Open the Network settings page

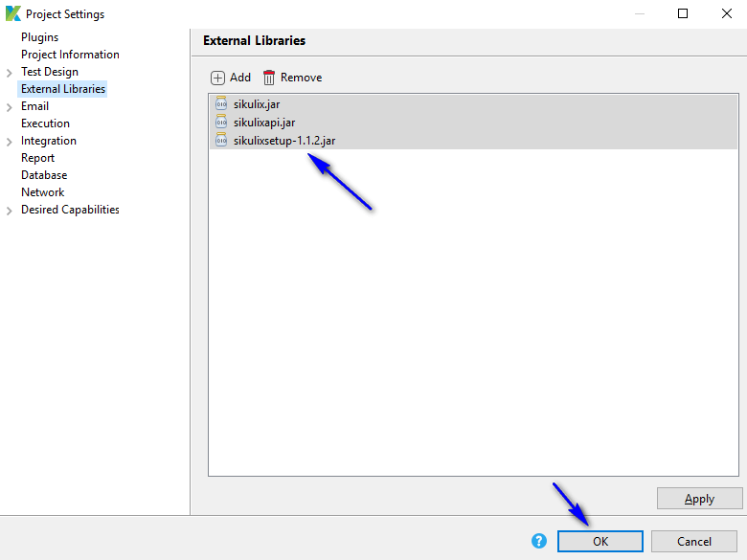tap(42, 192)
